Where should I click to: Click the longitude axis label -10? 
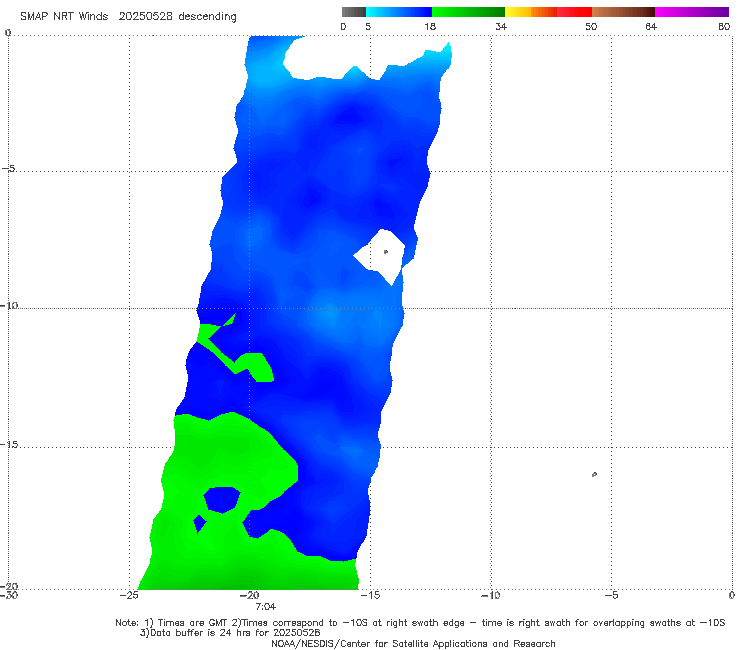491,595
